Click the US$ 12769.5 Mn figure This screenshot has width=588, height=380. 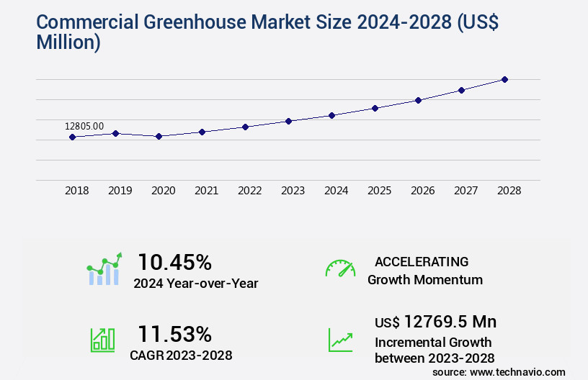pyautogui.click(x=435, y=321)
